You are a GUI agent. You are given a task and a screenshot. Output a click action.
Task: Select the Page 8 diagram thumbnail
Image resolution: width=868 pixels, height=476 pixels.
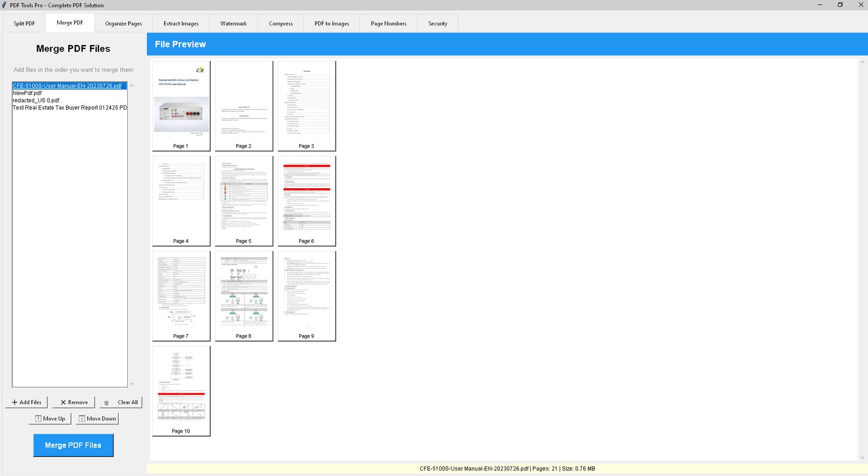[244, 296]
